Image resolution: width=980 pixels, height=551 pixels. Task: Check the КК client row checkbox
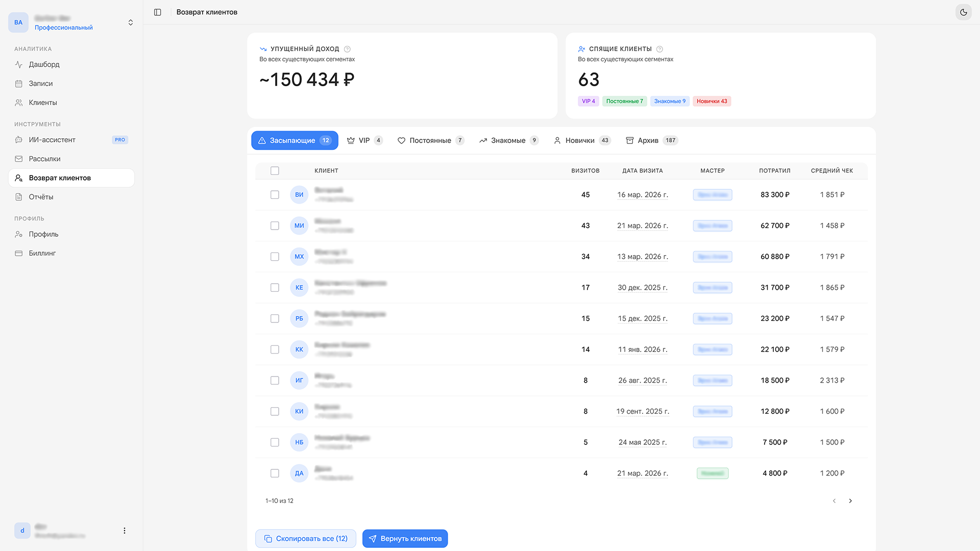tap(275, 349)
